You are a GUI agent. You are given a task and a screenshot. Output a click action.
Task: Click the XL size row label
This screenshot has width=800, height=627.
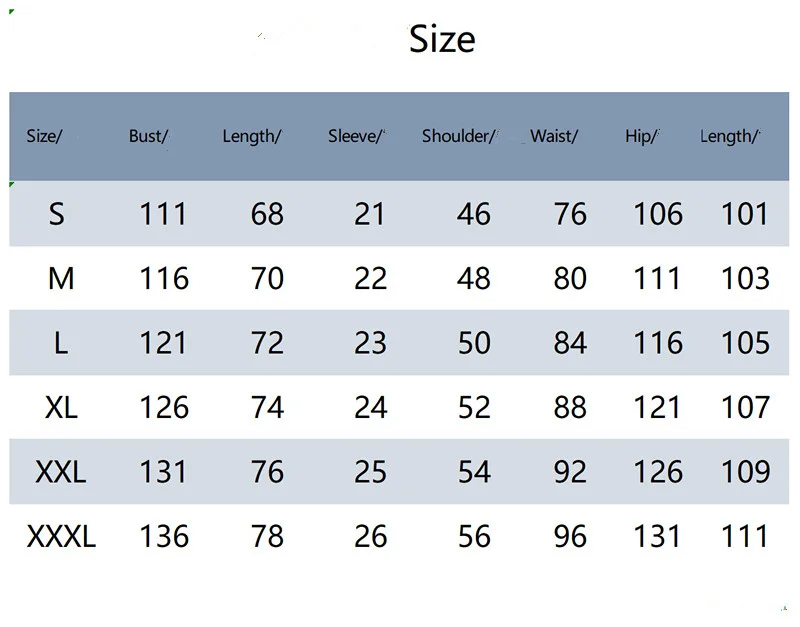61,407
